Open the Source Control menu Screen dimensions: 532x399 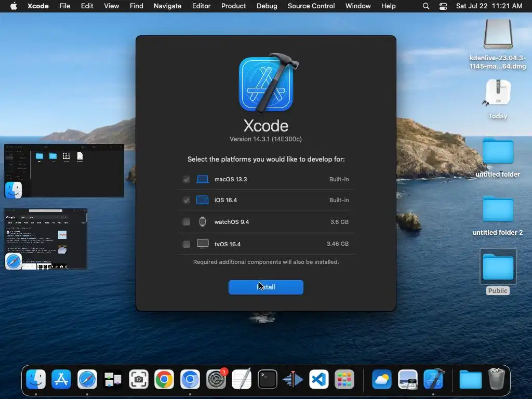click(311, 6)
